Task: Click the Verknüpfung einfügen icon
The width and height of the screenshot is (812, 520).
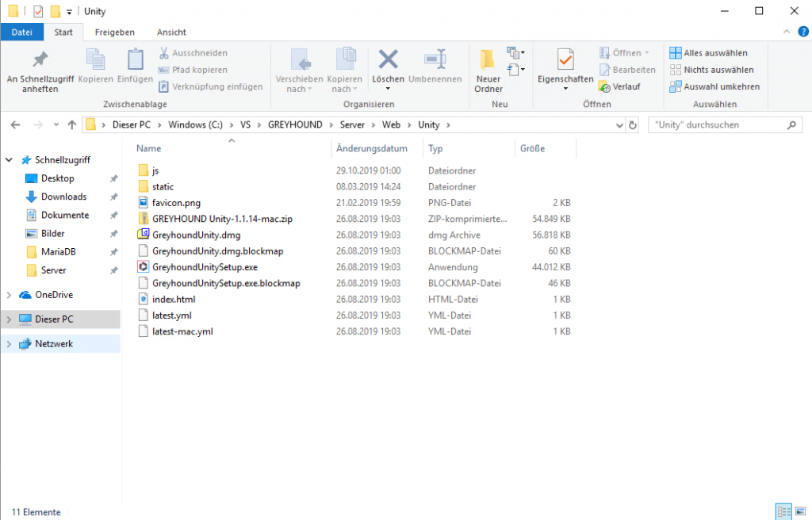Action: pyautogui.click(x=163, y=86)
